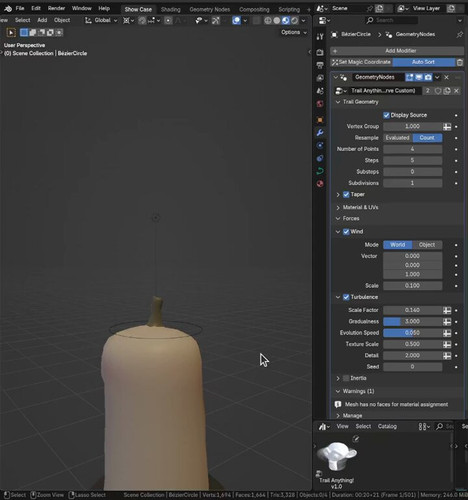Open the Window menu
Image resolution: width=468 pixels, height=500 pixels.
[82, 8]
